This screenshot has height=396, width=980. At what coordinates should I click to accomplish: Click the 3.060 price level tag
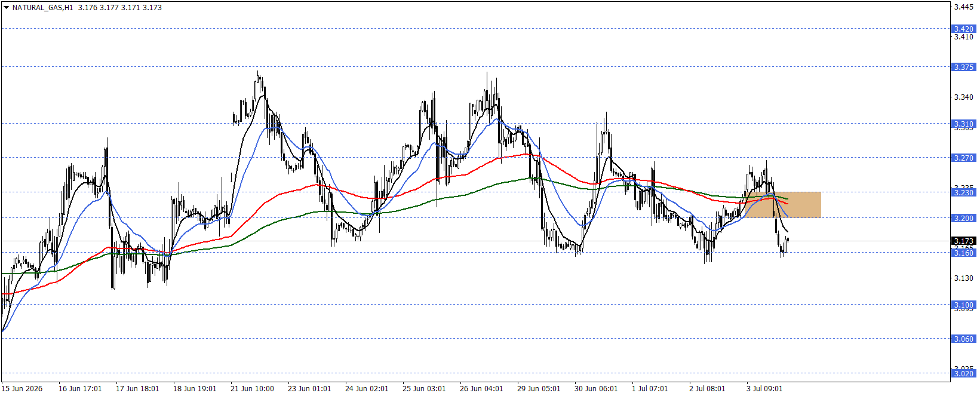coord(963,339)
